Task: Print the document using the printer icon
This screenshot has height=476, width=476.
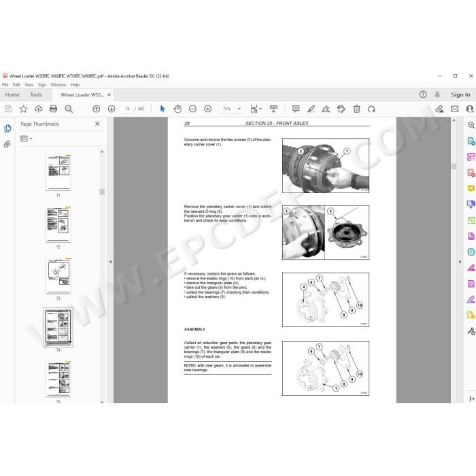Action: (54, 109)
